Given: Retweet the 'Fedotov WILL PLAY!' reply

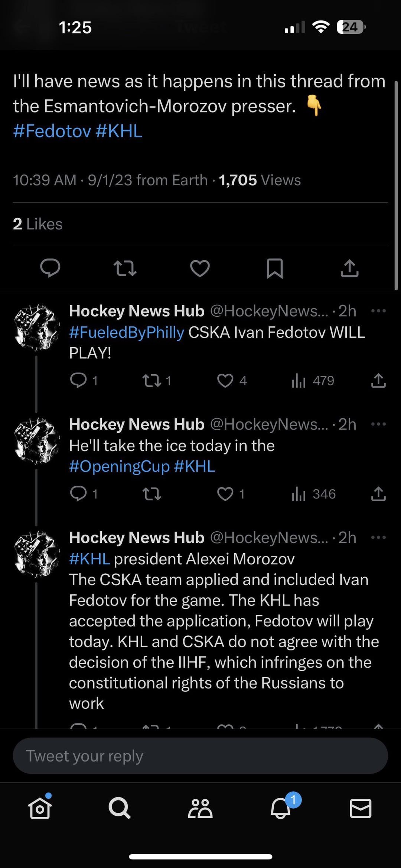Looking at the screenshot, I should click(x=152, y=381).
